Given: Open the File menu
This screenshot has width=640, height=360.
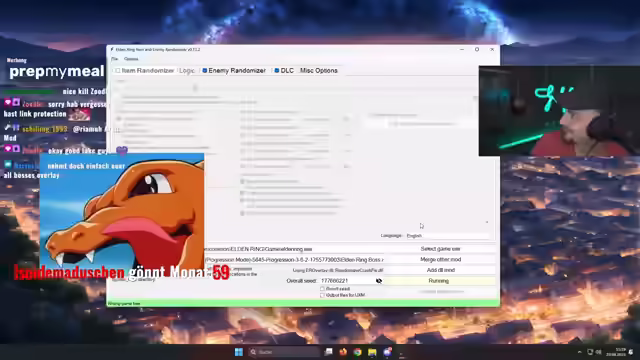Looking at the screenshot, I should 115,59.
